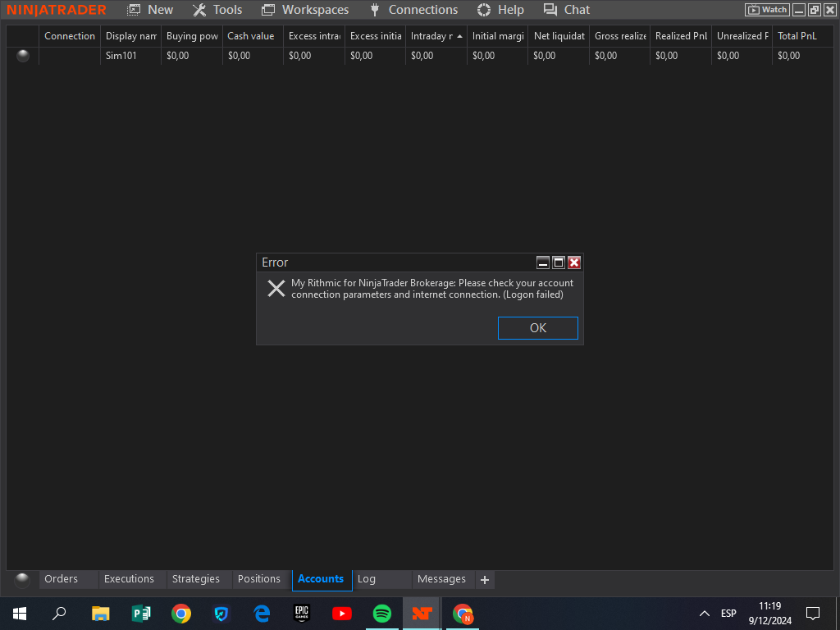This screenshot has width=840, height=630.
Task: Sort by Excess intraday margin column header
Action: point(314,36)
